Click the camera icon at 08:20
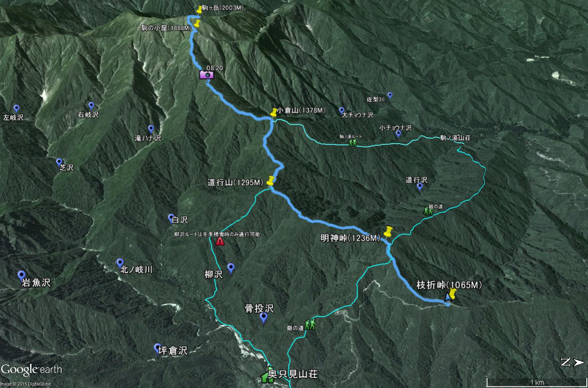This screenshot has height=388, width=588. coord(206,75)
